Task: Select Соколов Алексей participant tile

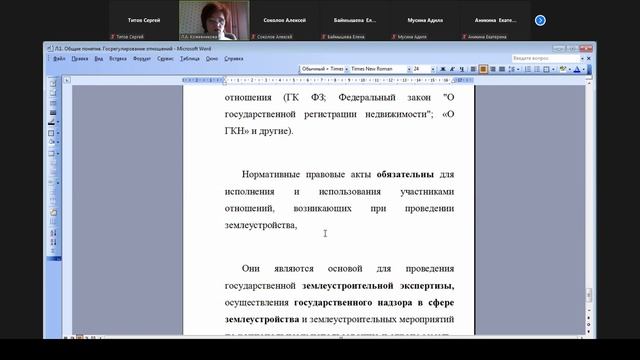Action: click(284, 20)
